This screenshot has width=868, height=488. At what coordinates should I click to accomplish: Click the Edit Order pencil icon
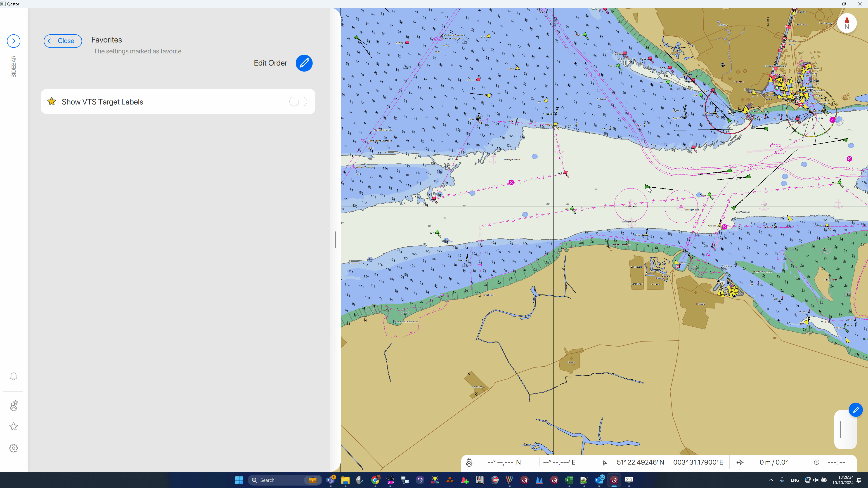click(x=304, y=63)
